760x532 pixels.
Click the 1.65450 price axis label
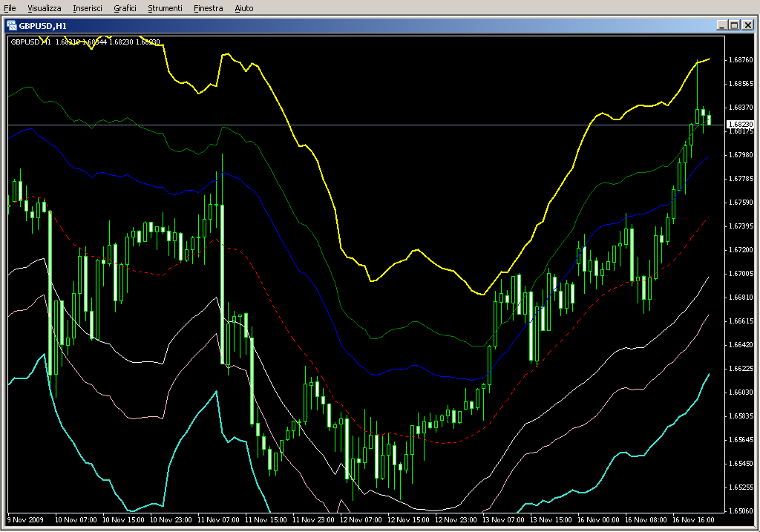tap(741, 464)
